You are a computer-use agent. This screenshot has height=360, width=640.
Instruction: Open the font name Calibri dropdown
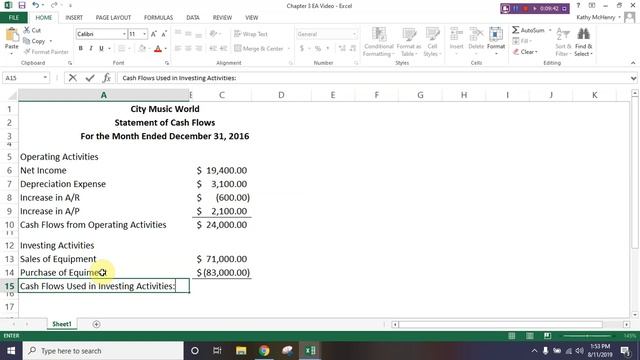(124, 34)
